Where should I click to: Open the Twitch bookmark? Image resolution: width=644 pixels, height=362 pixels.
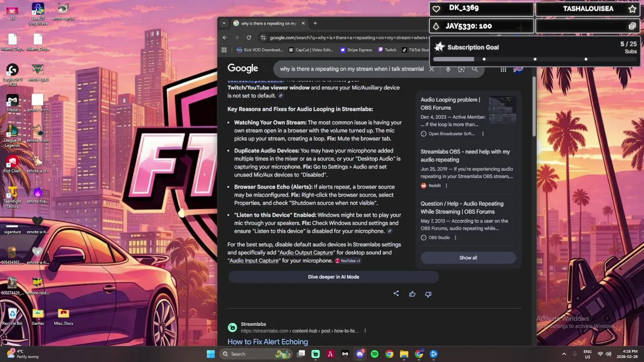pyautogui.click(x=387, y=50)
